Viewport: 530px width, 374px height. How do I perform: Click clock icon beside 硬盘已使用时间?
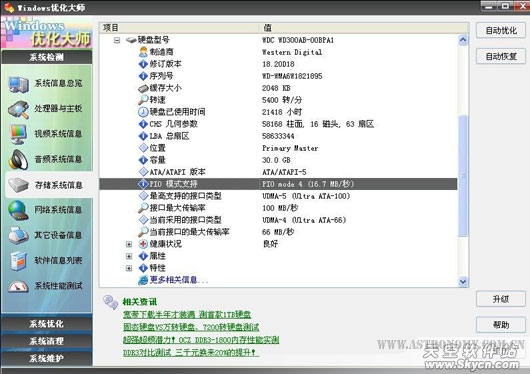coord(143,112)
